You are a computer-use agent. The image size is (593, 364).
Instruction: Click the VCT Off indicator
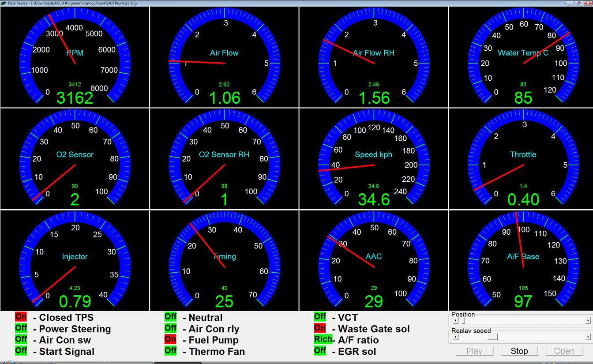tap(320, 317)
